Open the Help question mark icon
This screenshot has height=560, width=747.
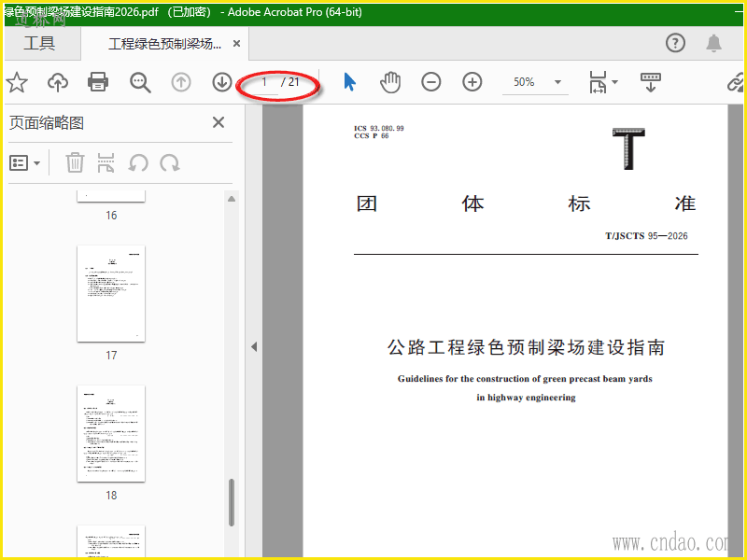coord(675,43)
